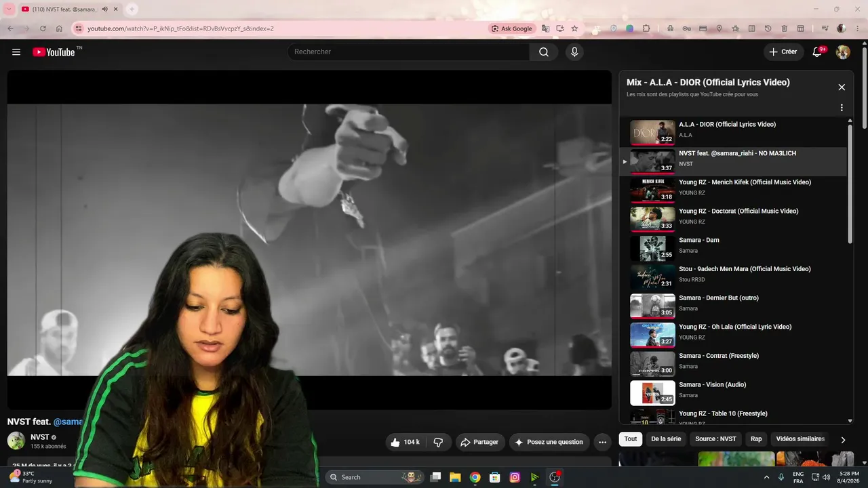Image resolution: width=868 pixels, height=488 pixels.
Task: Open the browser extensions puzzle icon
Action: pyautogui.click(x=646, y=28)
